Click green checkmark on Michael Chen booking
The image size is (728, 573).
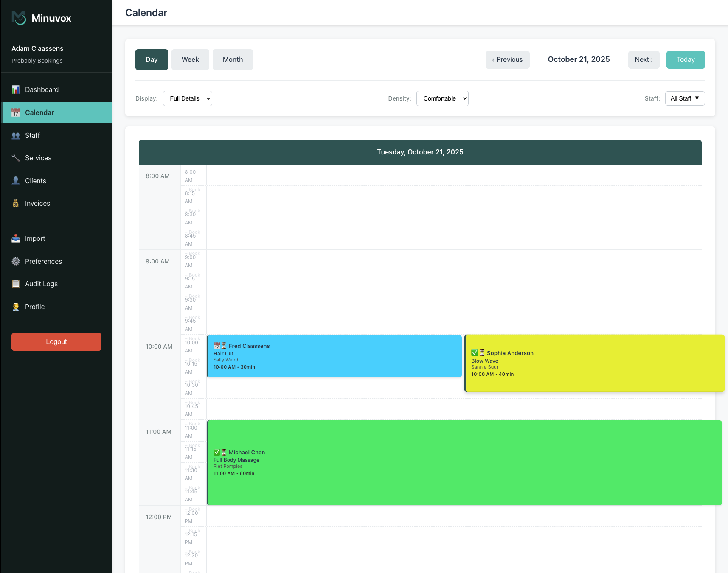point(217,452)
